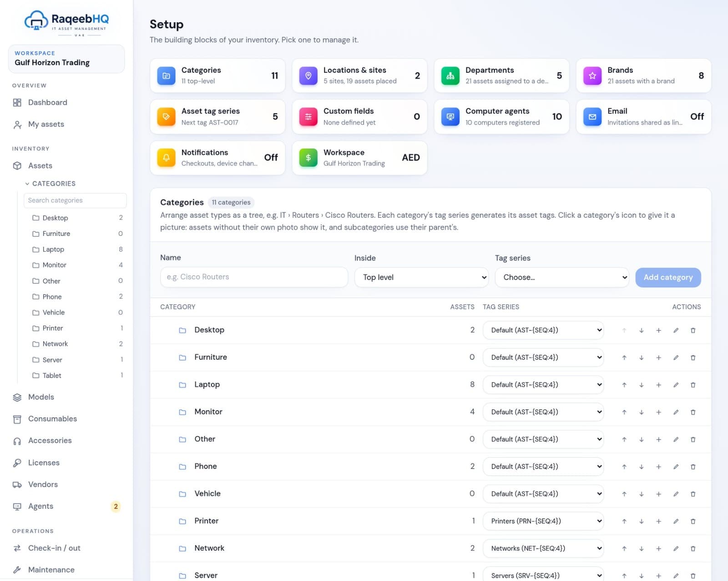Add a subcategory under Laptop
The image size is (728, 581).
[658, 385]
